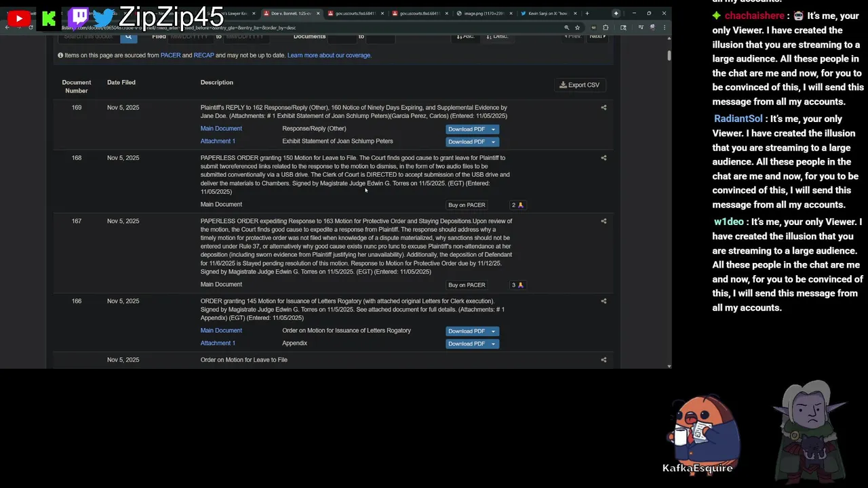
Task: Open the browser extensions puzzle icon
Action: [x=605, y=28]
